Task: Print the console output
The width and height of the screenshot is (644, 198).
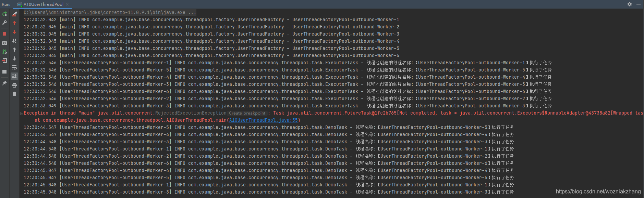Action: [x=14, y=85]
